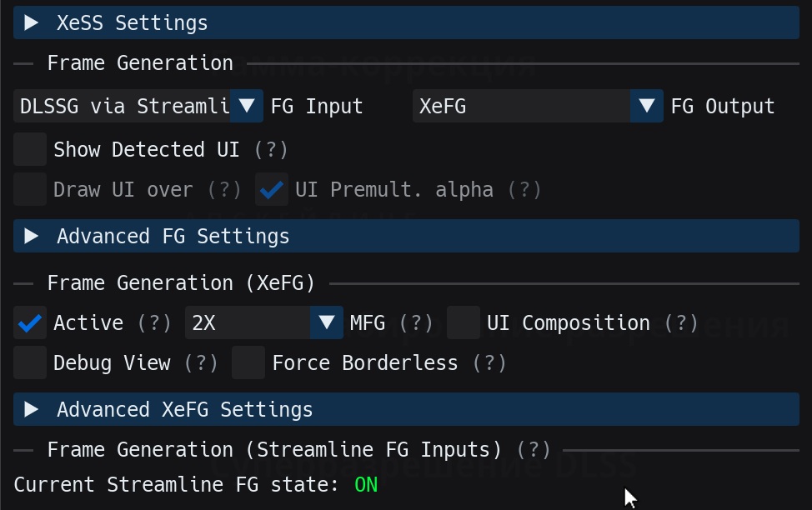Expand the XeSS Settings section

[x=406, y=22]
